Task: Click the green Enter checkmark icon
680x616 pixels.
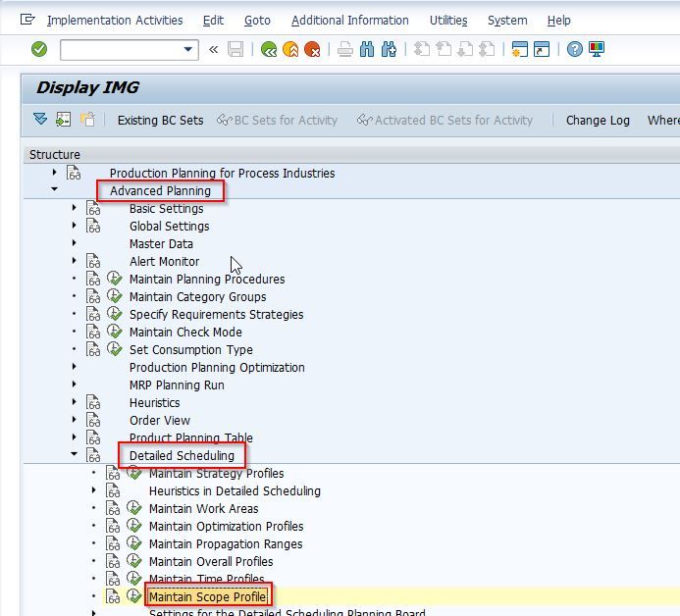Action: click(x=39, y=49)
